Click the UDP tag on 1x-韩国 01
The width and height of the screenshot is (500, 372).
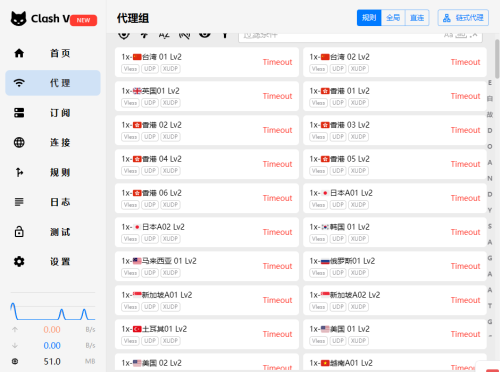click(x=338, y=239)
